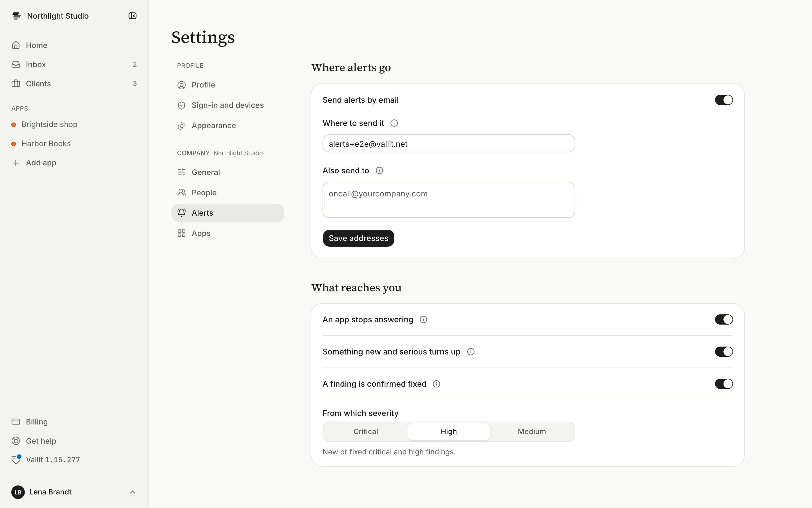Open Apps settings section

pos(228,233)
